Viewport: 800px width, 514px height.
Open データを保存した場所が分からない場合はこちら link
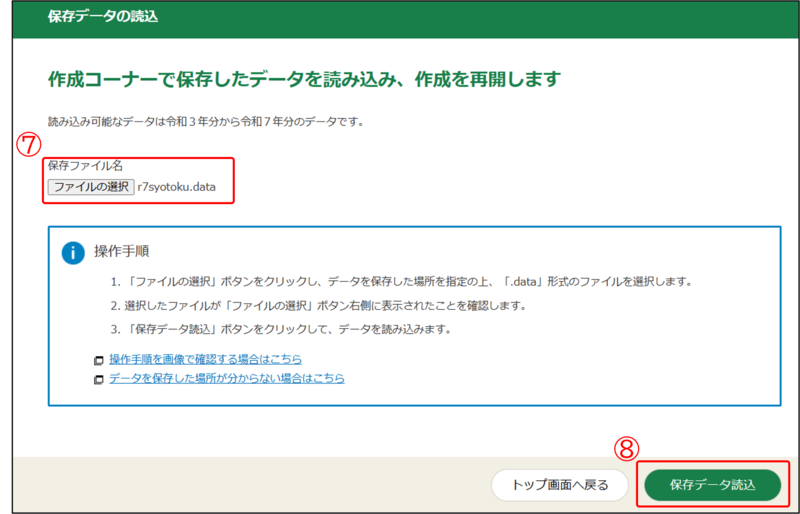tap(227, 379)
